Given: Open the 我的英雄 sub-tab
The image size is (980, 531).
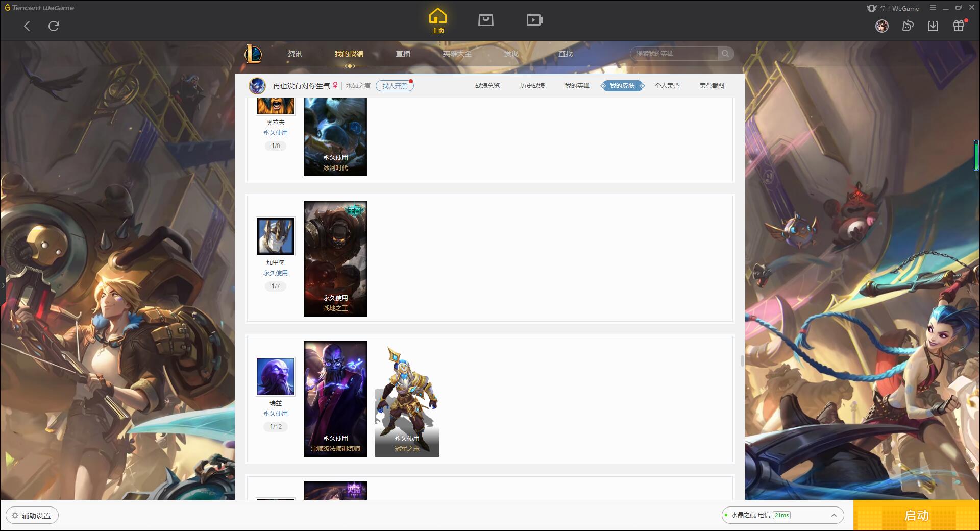Looking at the screenshot, I should coord(577,86).
